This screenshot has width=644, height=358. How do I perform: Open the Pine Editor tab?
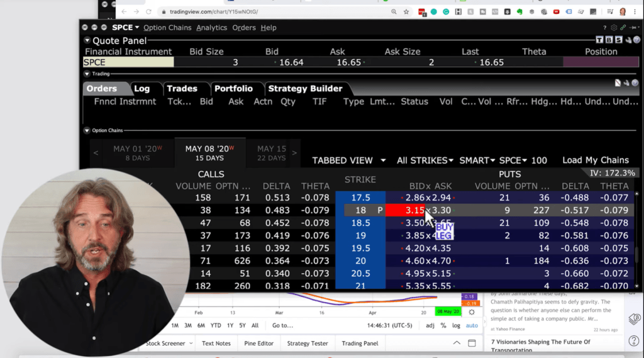click(x=258, y=343)
